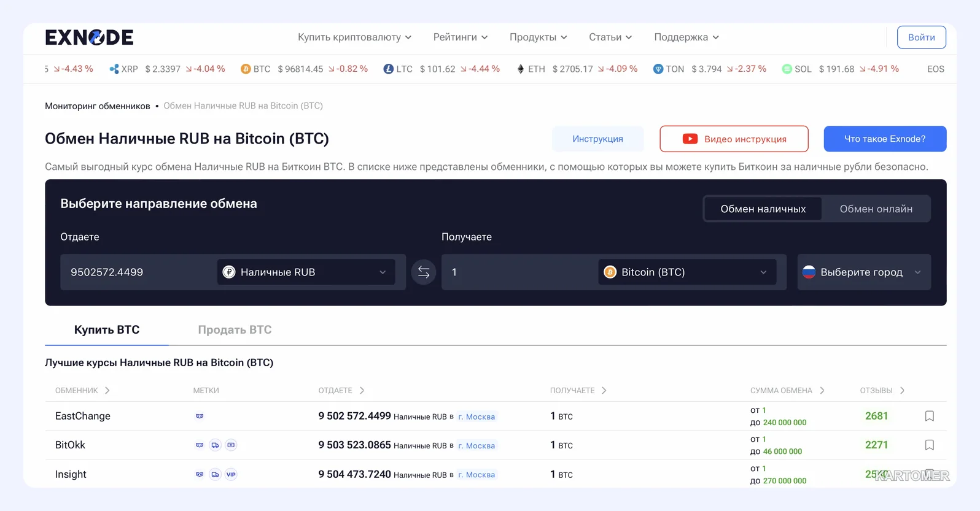Click BitOkk's first badge icon
The height and width of the screenshot is (511, 980).
click(200, 445)
